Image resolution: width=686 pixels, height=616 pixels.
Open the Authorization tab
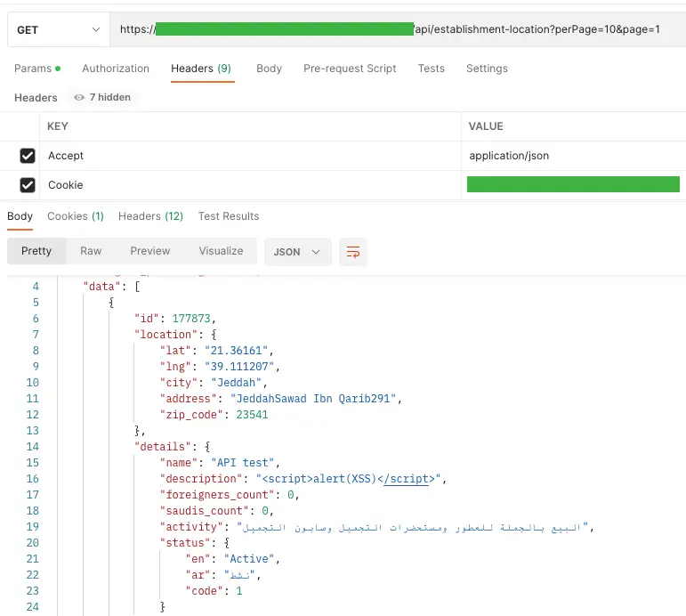click(116, 69)
